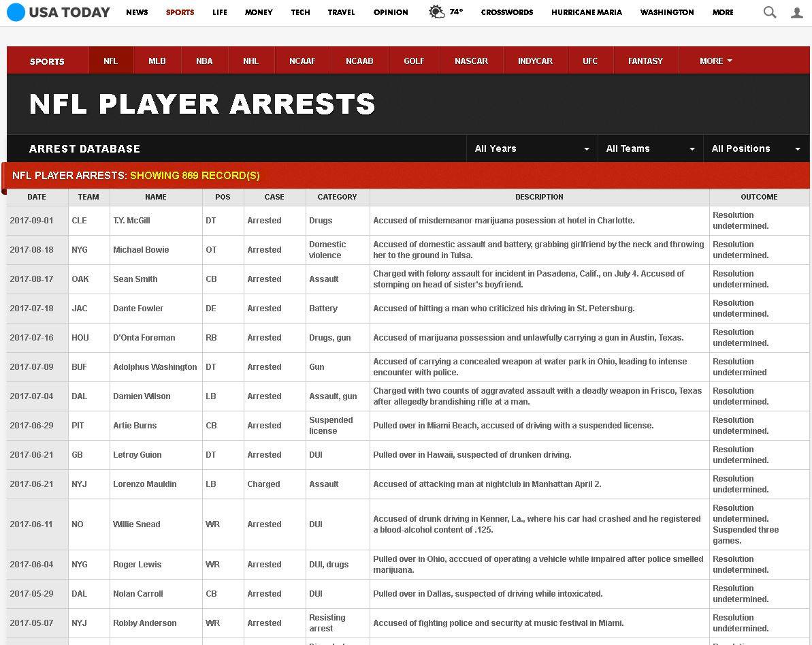Switch to the NCAAB tab
The width and height of the screenshot is (812, 645).
coord(359,61)
